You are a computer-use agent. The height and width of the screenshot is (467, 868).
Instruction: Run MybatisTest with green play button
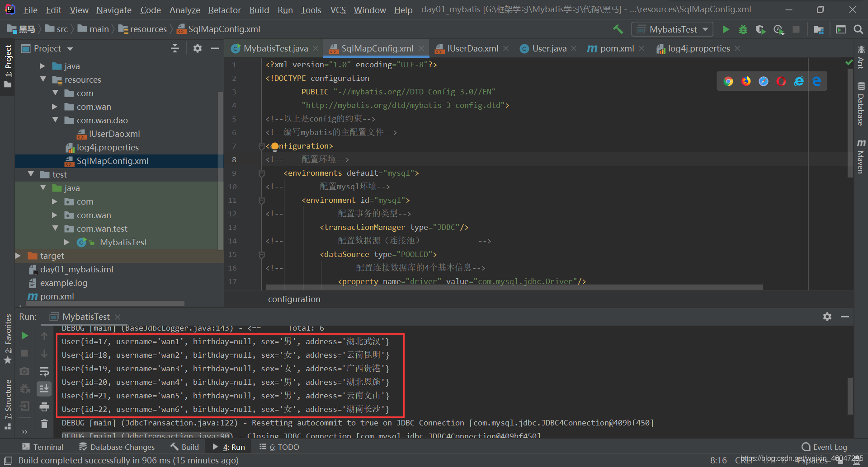(726, 29)
